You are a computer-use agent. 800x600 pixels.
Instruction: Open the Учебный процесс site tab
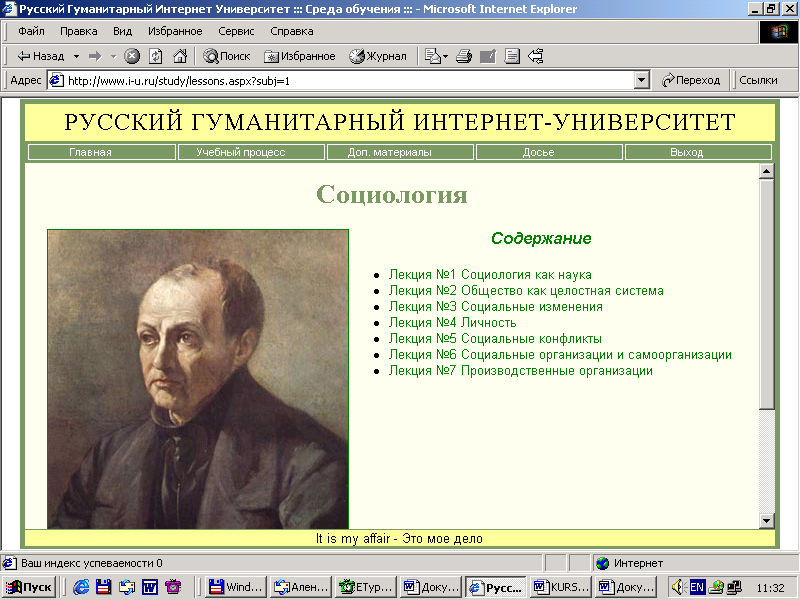(251, 152)
